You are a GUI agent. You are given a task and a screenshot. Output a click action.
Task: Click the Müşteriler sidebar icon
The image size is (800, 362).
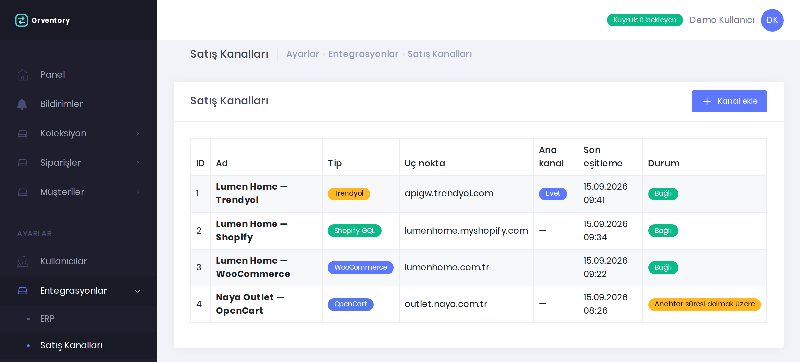click(22, 193)
